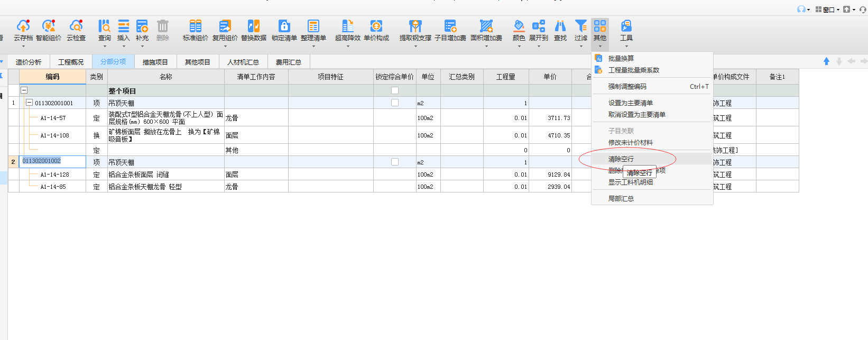Choose 修改未计价材料 menu item
The height and width of the screenshot is (340, 868).
tap(652, 142)
